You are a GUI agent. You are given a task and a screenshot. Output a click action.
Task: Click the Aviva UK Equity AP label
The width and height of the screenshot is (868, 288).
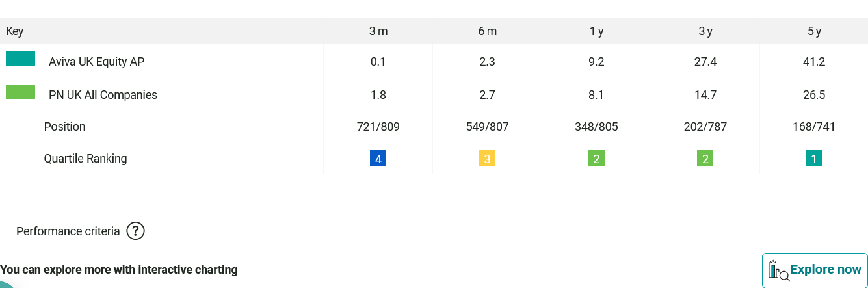[x=96, y=62]
